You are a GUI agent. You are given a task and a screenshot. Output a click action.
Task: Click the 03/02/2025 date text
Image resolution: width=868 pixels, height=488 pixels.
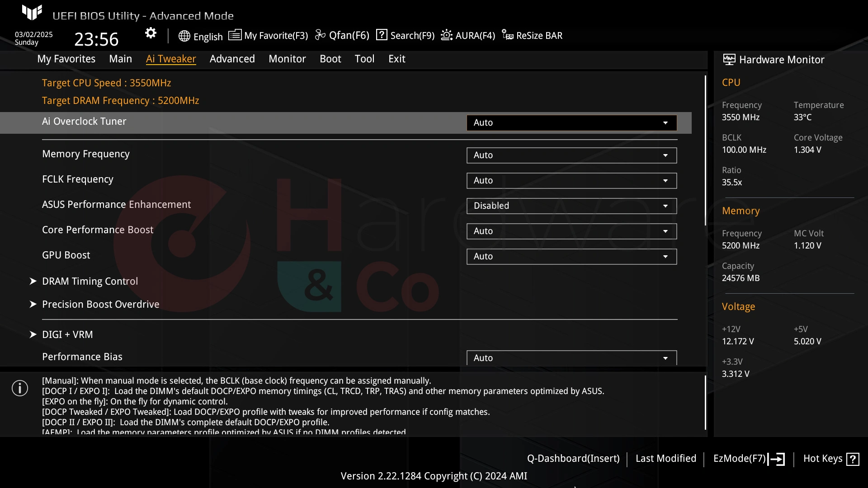point(34,35)
